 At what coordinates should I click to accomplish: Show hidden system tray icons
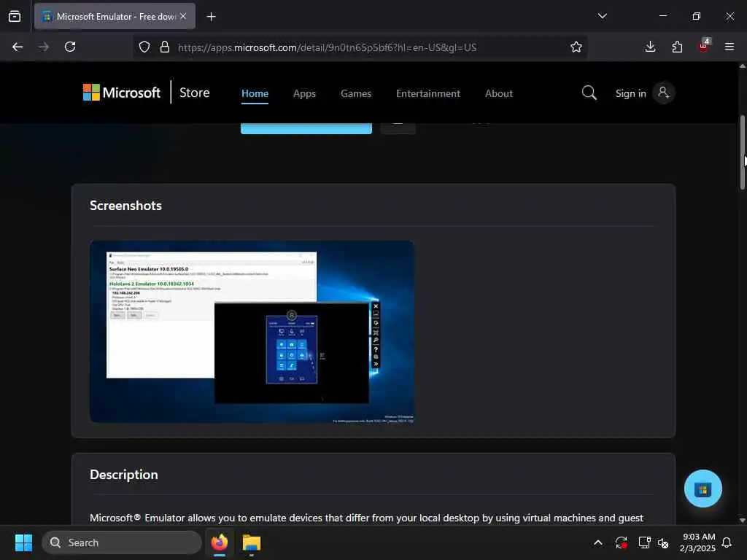pyautogui.click(x=598, y=542)
